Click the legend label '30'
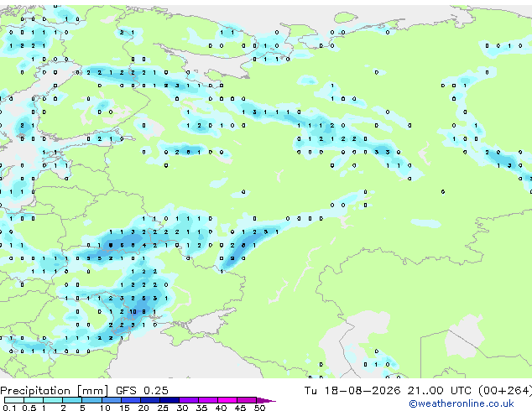 tap(182, 408)
